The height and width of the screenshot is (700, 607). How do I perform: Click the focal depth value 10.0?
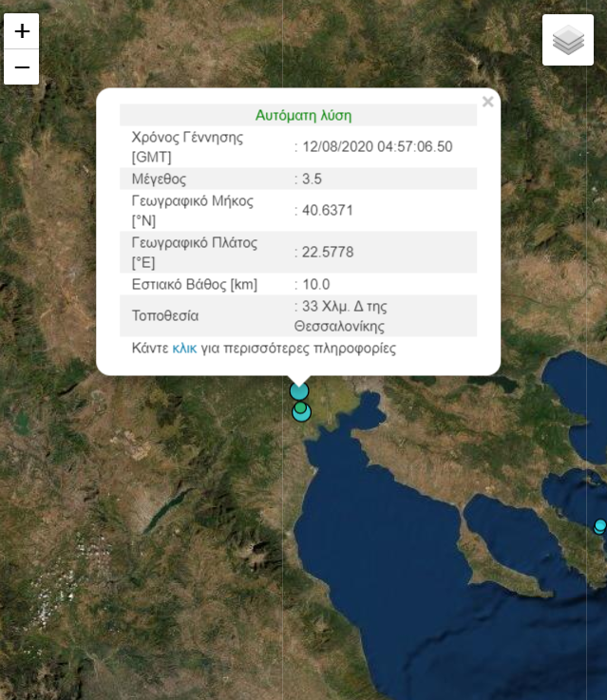pos(316,284)
